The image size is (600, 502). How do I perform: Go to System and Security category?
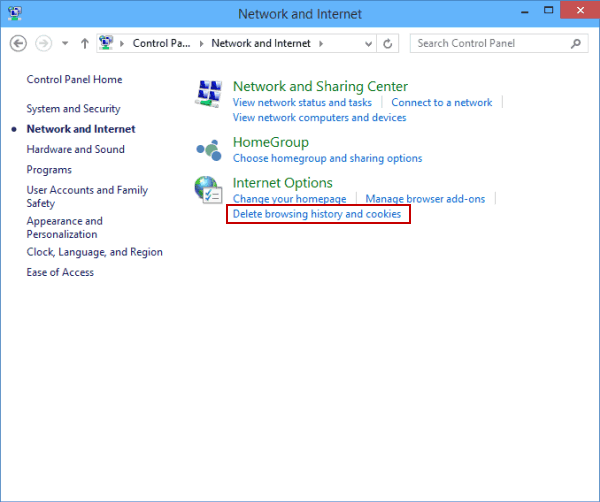73,109
